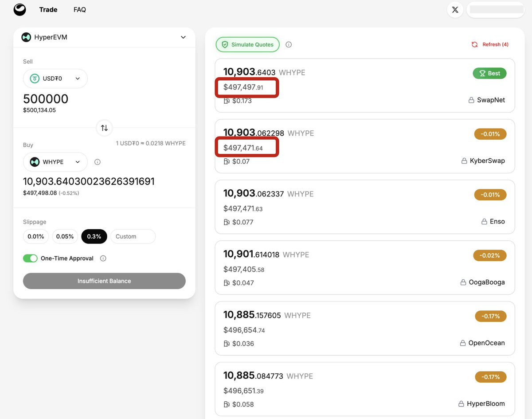This screenshot has height=419, width=532.
Task: Click the rate text 1 USD₮0 ≈ 0.0218 WHYPE
Action: tap(151, 143)
